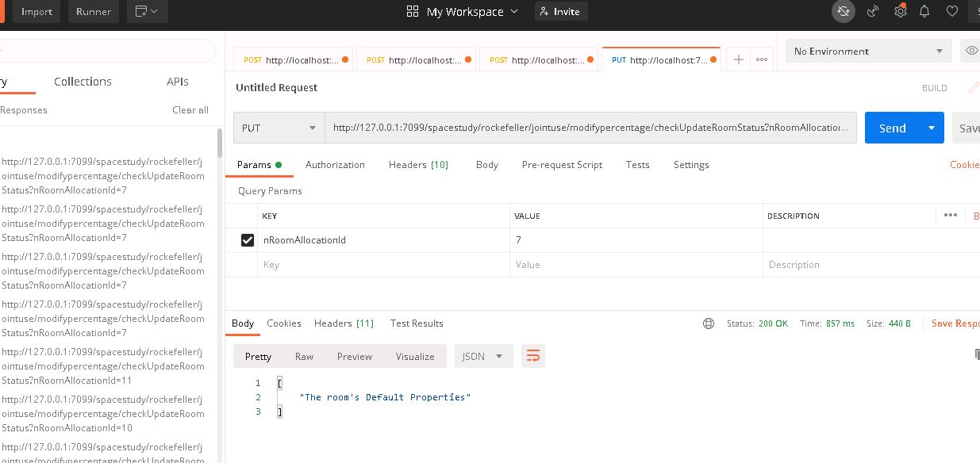
Task: Click the network globe icon near Status
Action: click(x=709, y=323)
